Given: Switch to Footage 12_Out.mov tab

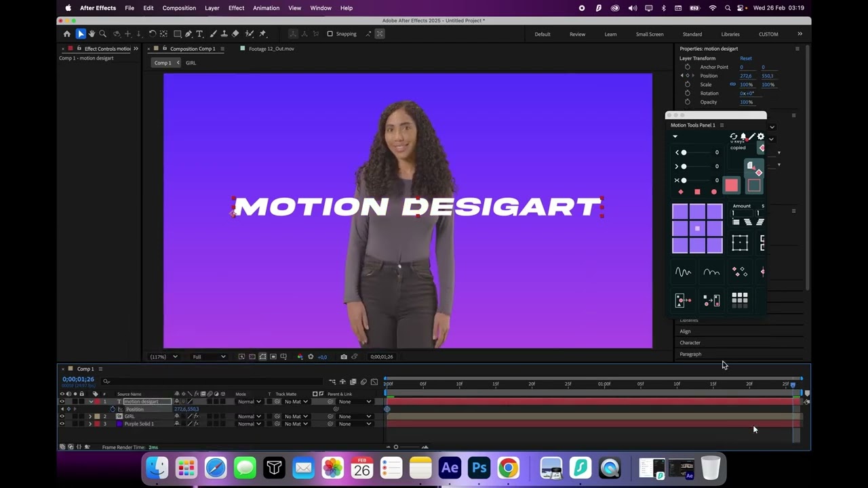Looking at the screenshot, I should pos(271,49).
